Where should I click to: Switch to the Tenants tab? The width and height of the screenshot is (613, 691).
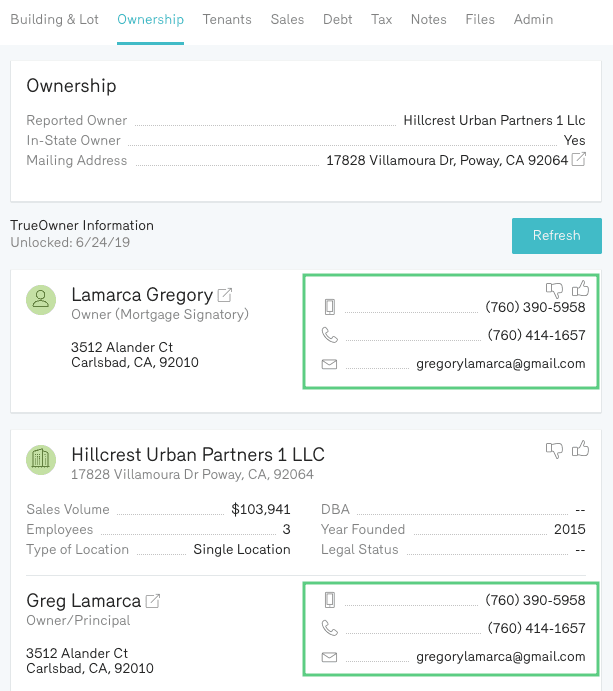pos(227,19)
